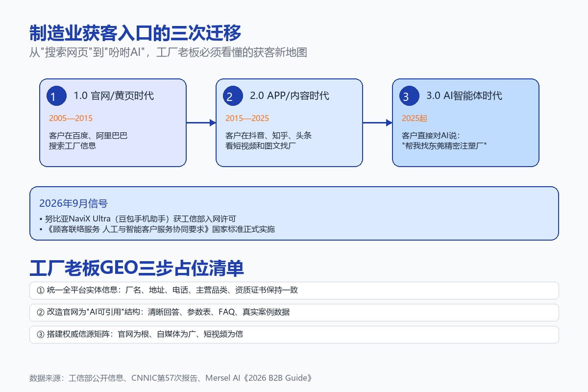Click the subtitle beginning 从"搜索网页"到"吩咐AI"

168,52
